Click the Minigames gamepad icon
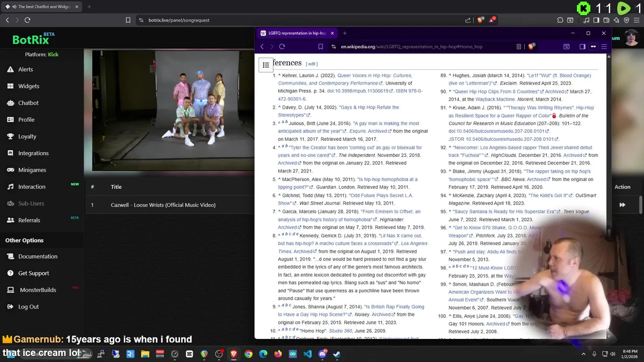The width and height of the screenshot is (644, 362). coord(10,170)
